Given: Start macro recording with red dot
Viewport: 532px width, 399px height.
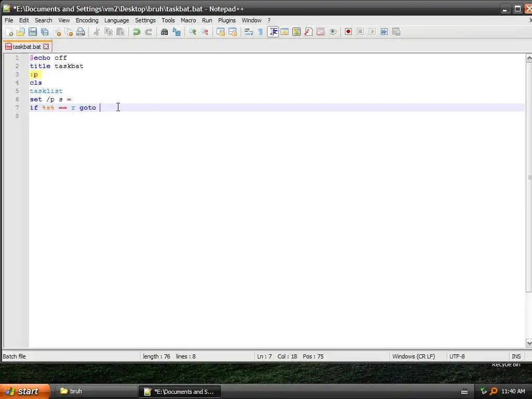Looking at the screenshot, I should (348, 32).
